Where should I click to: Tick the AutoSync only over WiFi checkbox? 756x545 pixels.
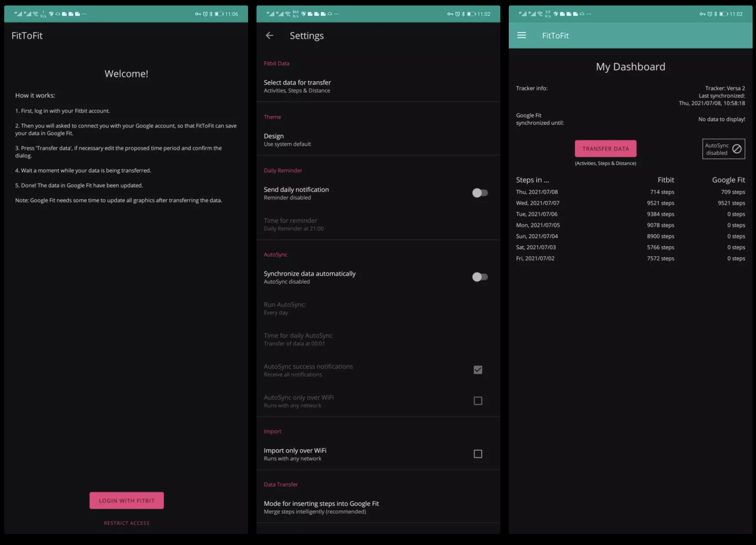478,401
